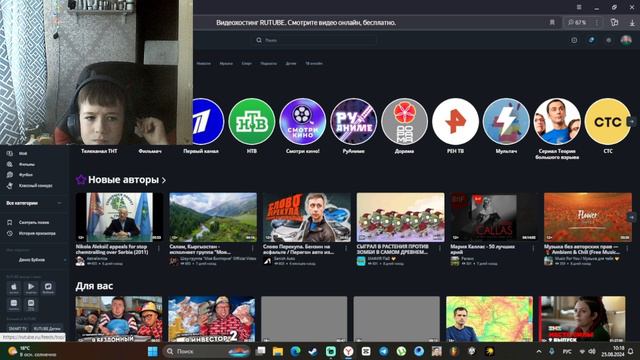Screen dimensions: 640x360
Task: Open the Новые авторы chevron arrow
Action: (x=164, y=180)
